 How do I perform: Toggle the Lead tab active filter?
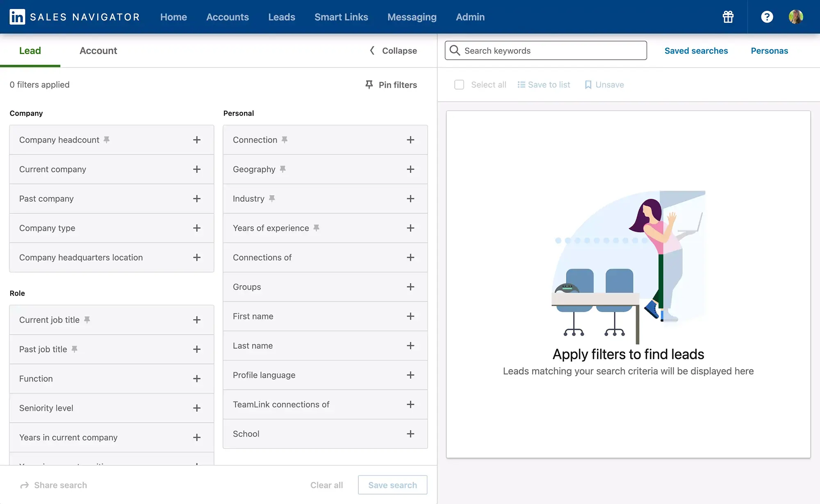point(30,50)
